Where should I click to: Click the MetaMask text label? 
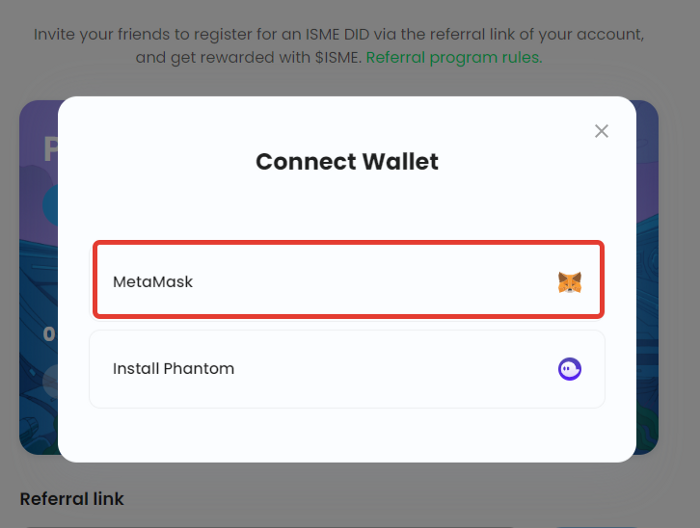pyautogui.click(x=153, y=282)
